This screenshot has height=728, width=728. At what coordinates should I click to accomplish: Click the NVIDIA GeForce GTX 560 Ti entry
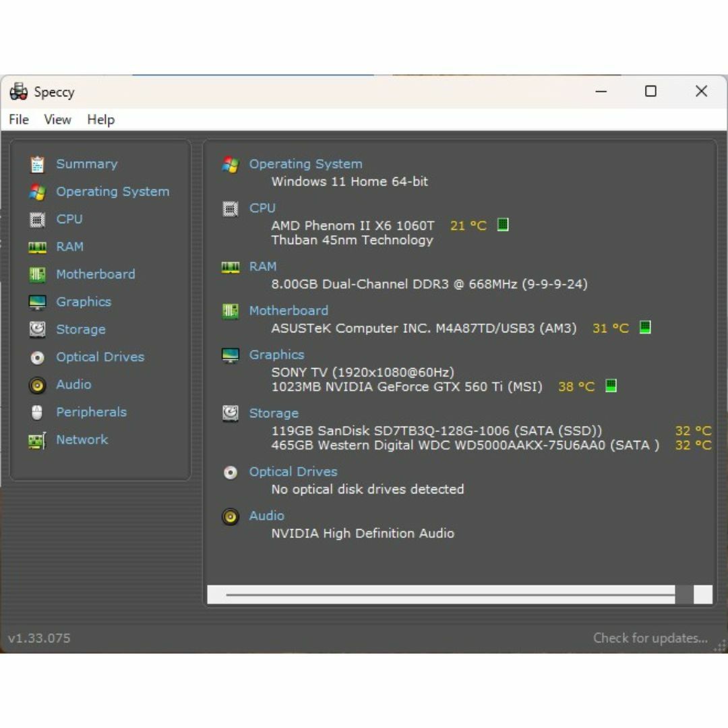(x=406, y=387)
